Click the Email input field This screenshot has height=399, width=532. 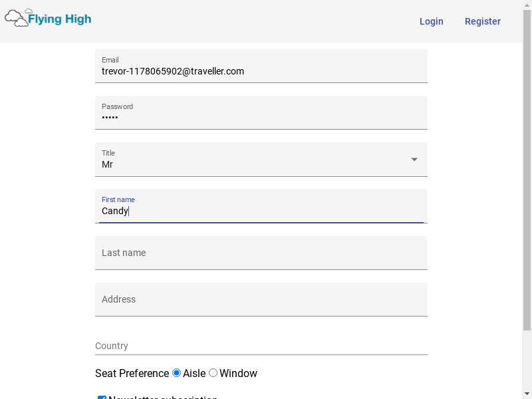coord(261,70)
